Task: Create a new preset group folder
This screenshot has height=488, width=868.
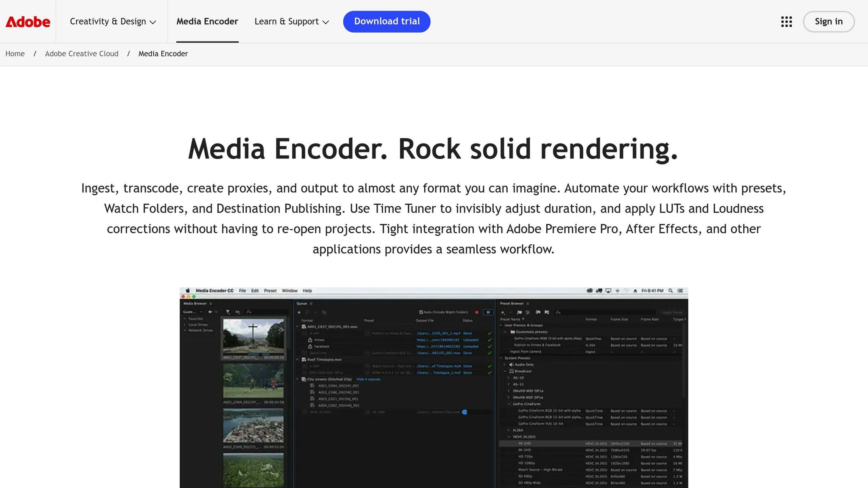Action: [x=519, y=312]
